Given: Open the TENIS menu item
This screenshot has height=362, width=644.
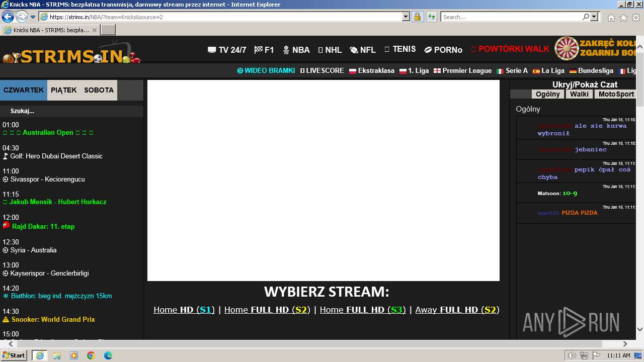Looking at the screenshot, I should click(x=400, y=49).
